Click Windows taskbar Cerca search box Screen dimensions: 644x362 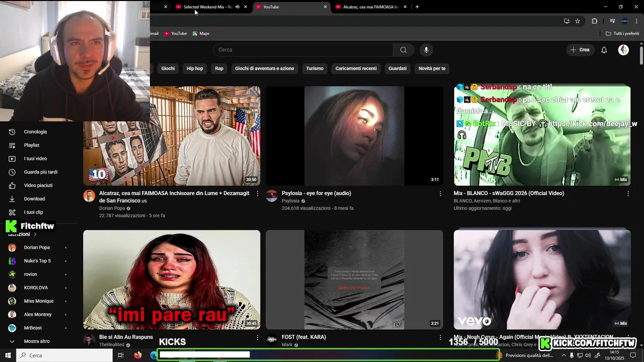pos(64,355)
